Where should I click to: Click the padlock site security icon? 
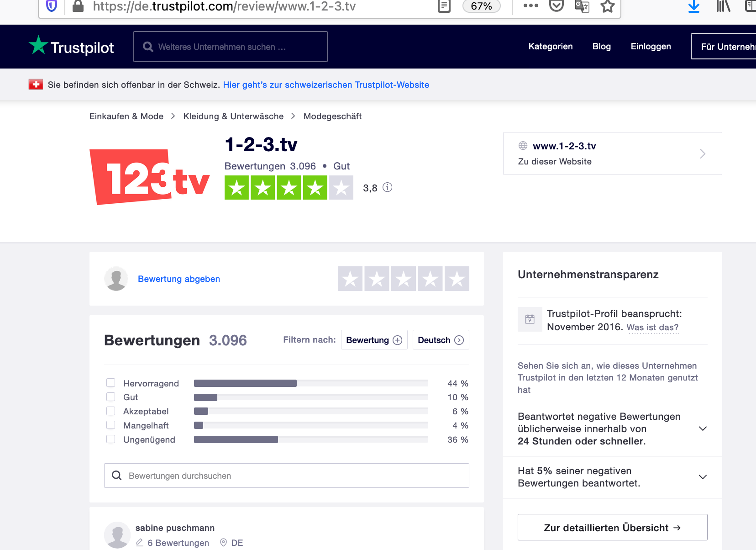coord(78,6)
